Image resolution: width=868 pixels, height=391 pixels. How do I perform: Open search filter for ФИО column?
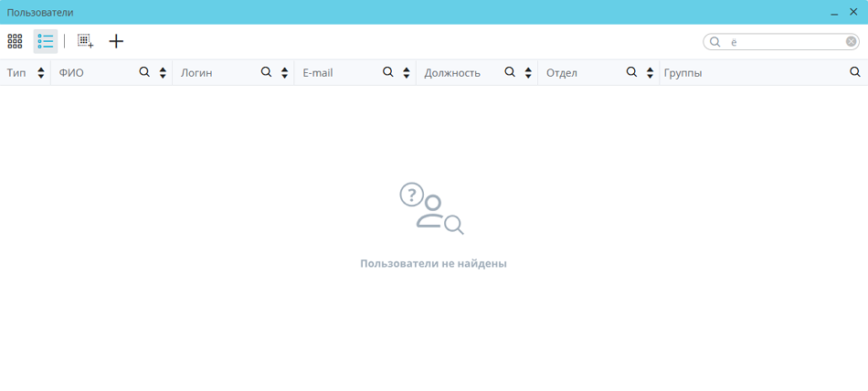(x=144, y=72)
